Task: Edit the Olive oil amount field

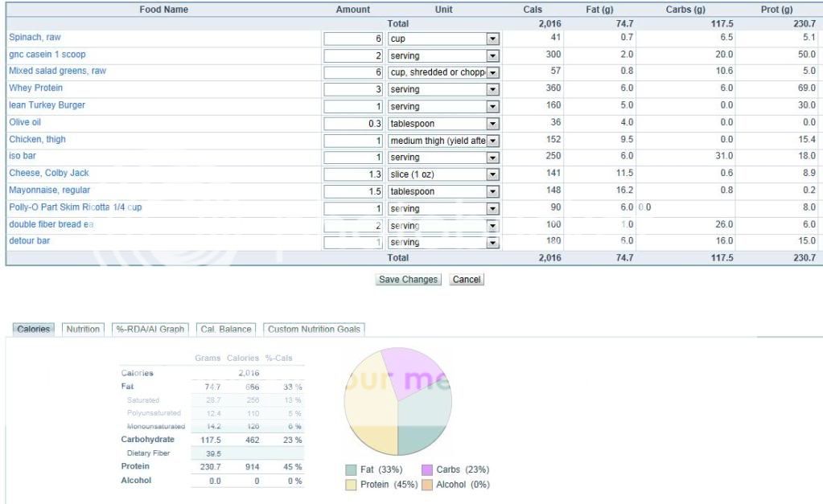Action: tap(354, 124)
